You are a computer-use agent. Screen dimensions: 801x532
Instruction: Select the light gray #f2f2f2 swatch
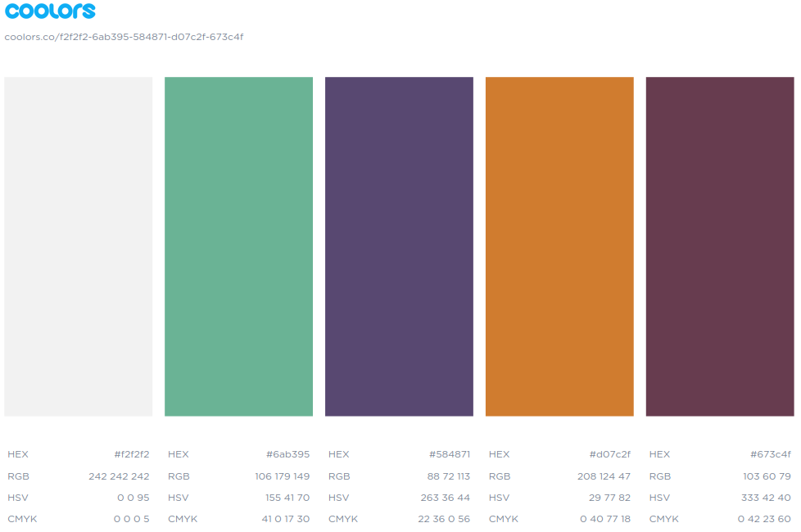pos(78,246)
